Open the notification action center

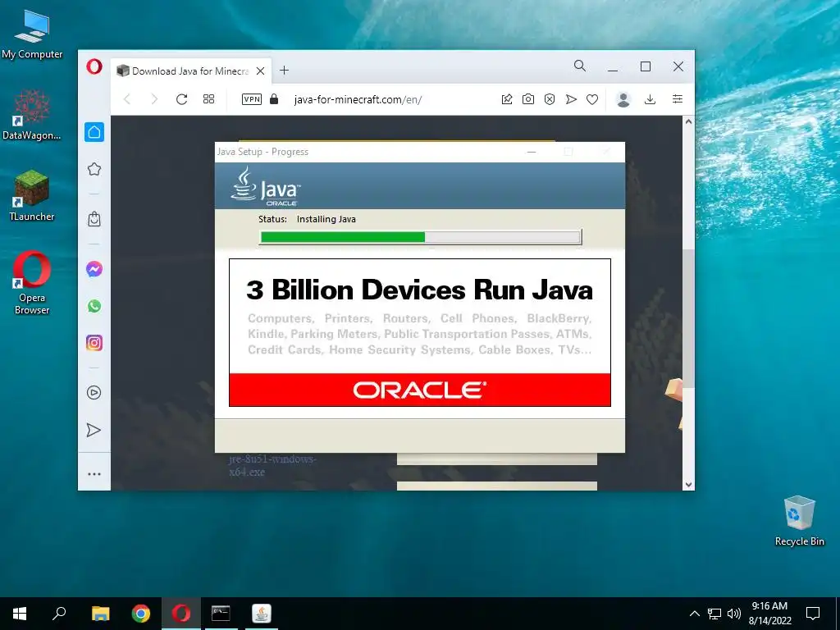[x=813, y=614]
